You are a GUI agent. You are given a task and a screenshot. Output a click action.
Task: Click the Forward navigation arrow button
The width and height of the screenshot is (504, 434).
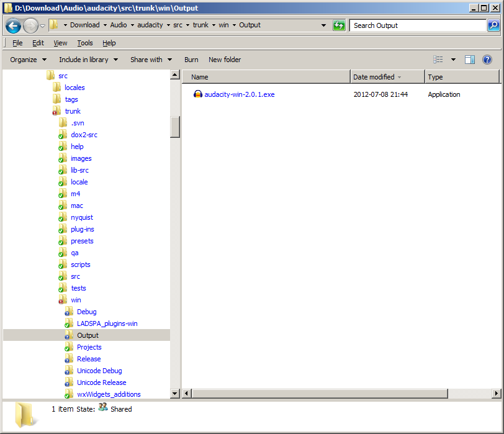pos(31,25)
